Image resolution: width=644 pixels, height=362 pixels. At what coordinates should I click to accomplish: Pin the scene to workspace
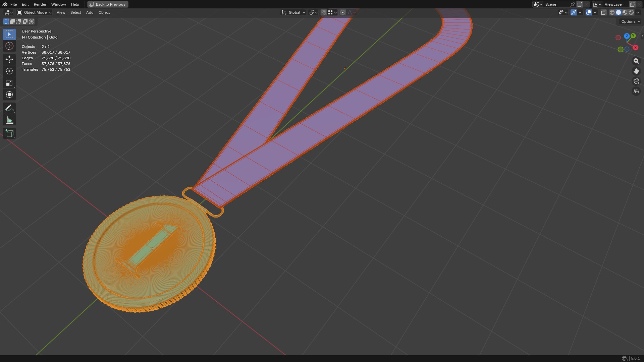[x=573, y=4]
